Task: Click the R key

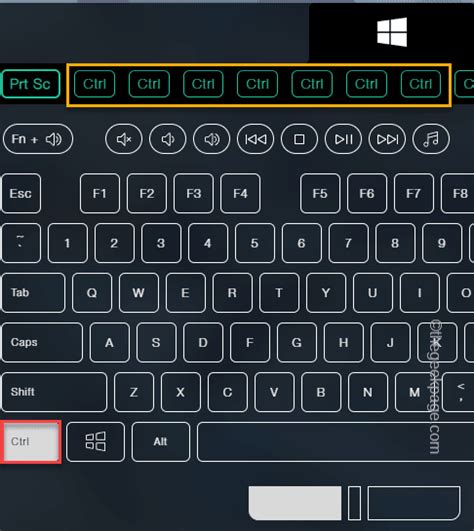Action: 232,293
